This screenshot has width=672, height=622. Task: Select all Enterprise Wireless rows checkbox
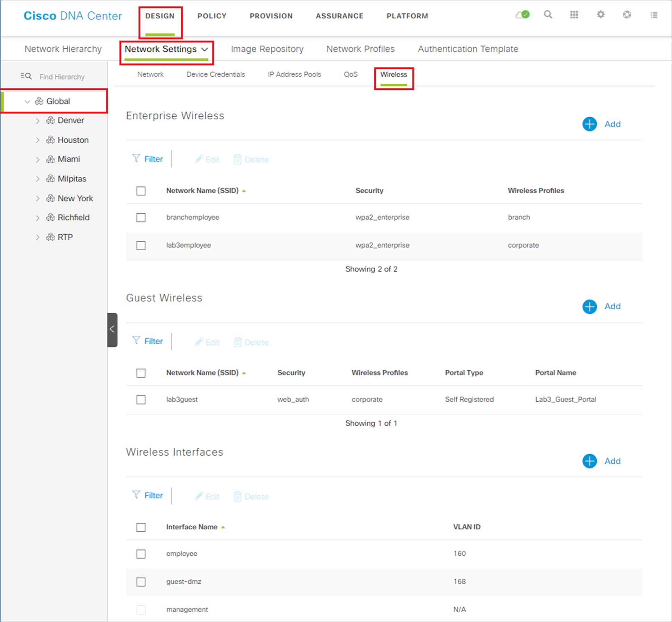[141, 191]
